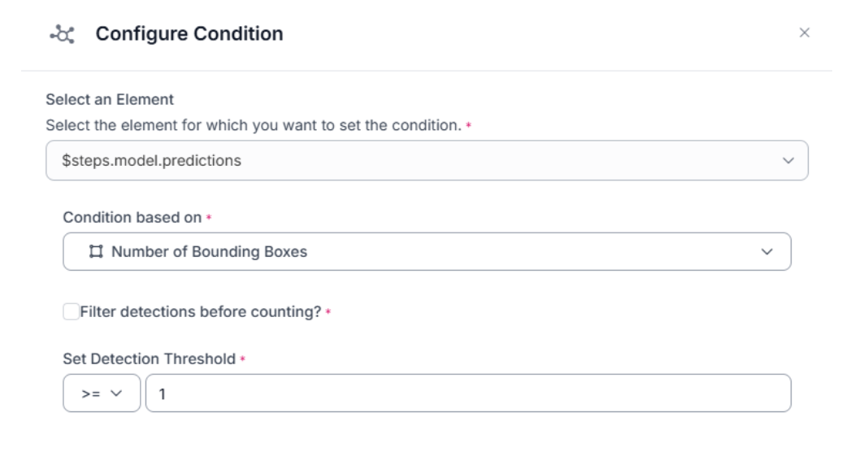
Task: Click the Configure Condition title text
Action: (x=189, y=34)
